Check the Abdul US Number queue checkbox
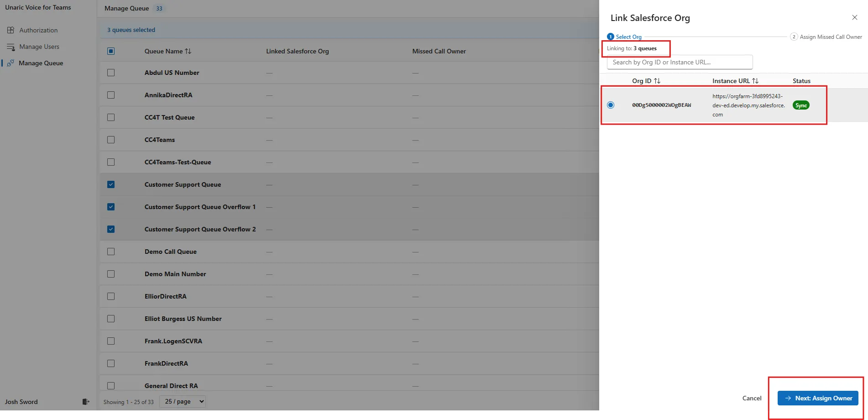 click(111, 73)
